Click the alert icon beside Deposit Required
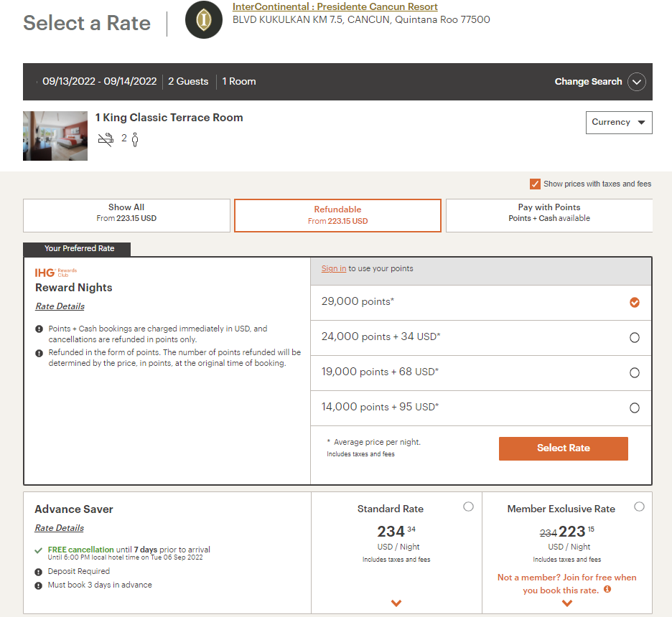Image resolution: width=672 pixels, height=617 pixels. pyautogui.click(x=39, y=572)
